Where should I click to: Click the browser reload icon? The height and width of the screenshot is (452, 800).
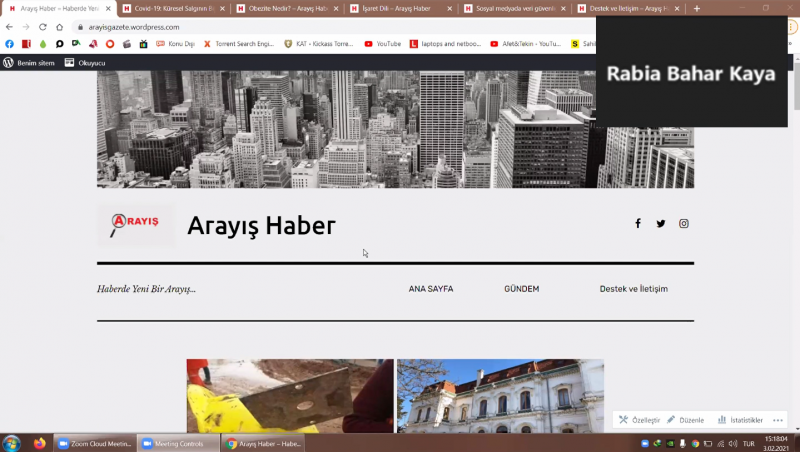coord(43,27)
